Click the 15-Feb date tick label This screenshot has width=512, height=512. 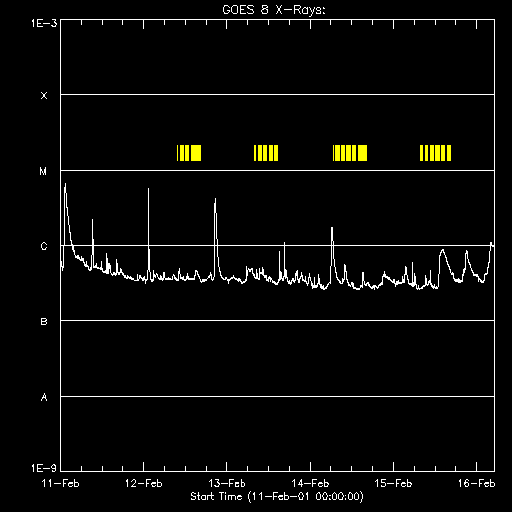[x=393, y=483]
